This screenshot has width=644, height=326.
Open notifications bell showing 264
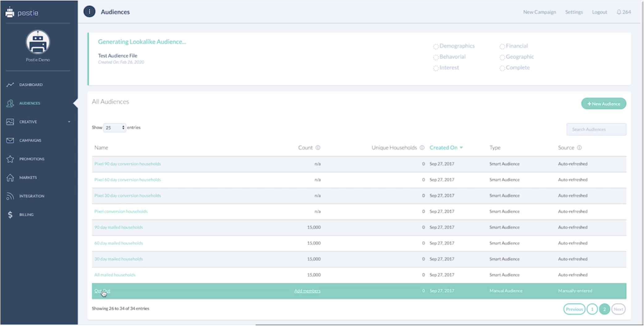(x=619, y=12)
